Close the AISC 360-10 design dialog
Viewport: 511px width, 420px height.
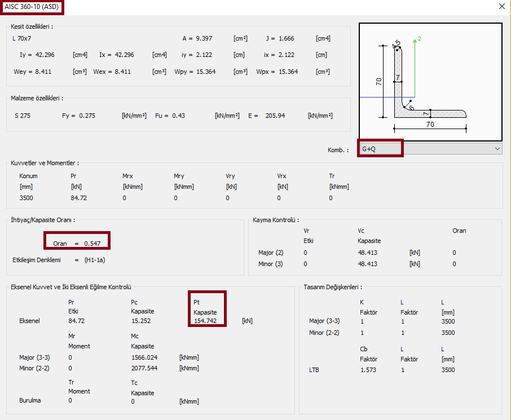(501, 7)
